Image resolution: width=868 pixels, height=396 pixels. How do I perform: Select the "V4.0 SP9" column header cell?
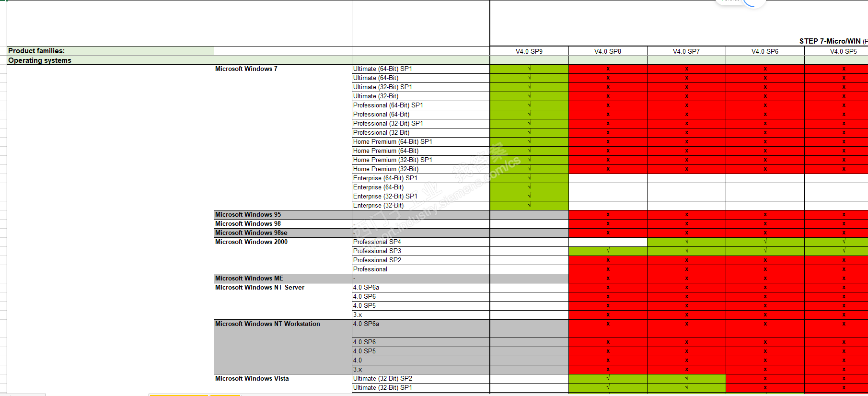529,51
